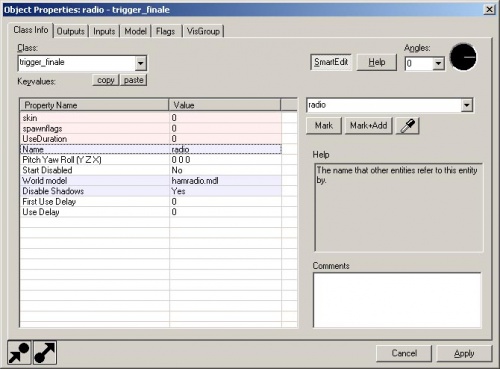
Task: Click the Mark button
Action: [324, 126]
